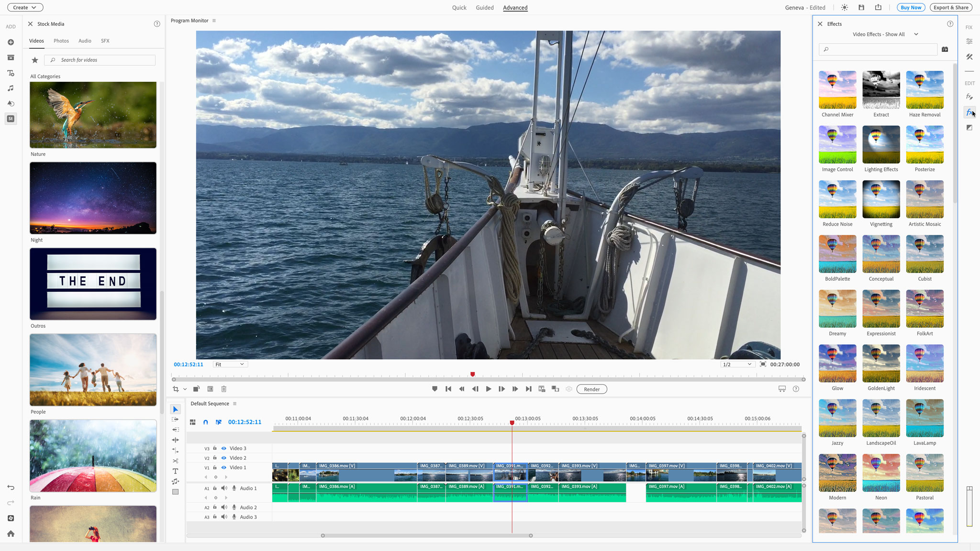Click the Stock media St icon
Screen dimensions: 980x551
11,119
